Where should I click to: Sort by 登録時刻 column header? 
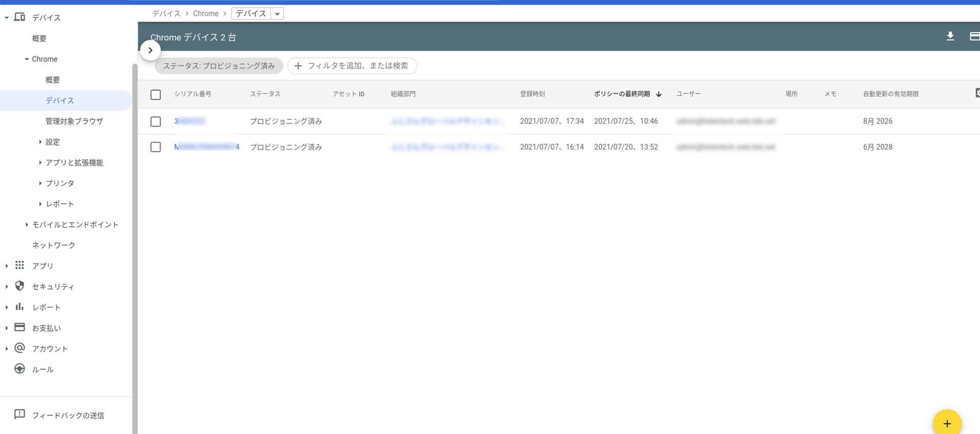click(x=532, y=94)
